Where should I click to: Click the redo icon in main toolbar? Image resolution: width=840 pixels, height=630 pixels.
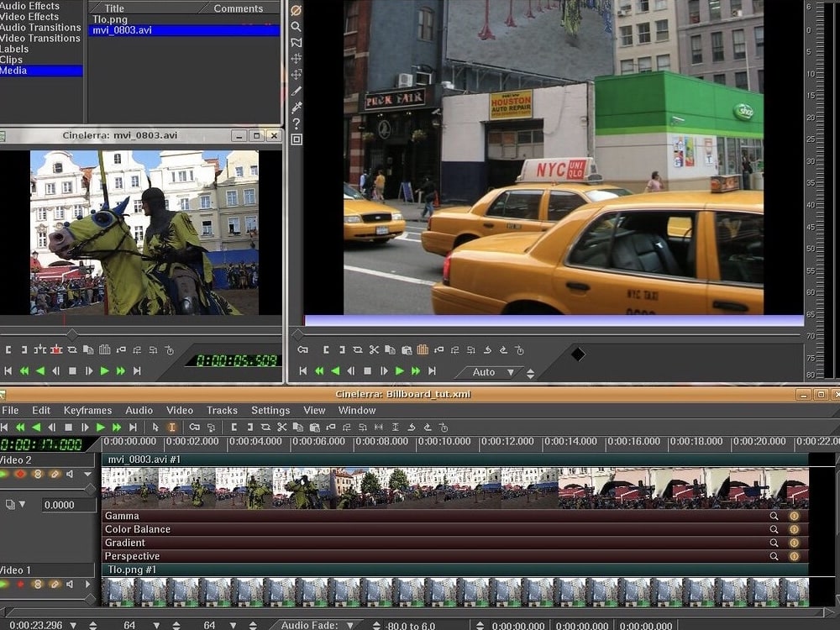click(428, 427)
